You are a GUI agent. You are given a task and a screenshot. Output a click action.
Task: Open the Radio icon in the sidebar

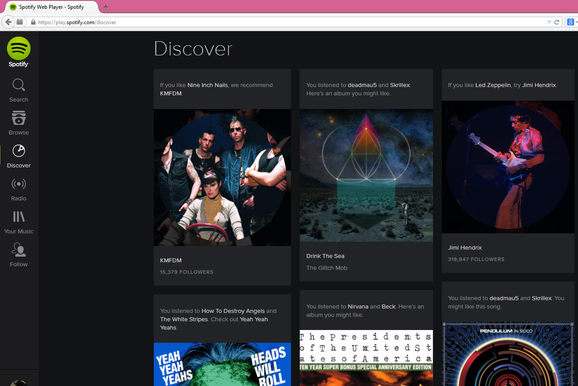pyautogui.click(x=18, y=184)
